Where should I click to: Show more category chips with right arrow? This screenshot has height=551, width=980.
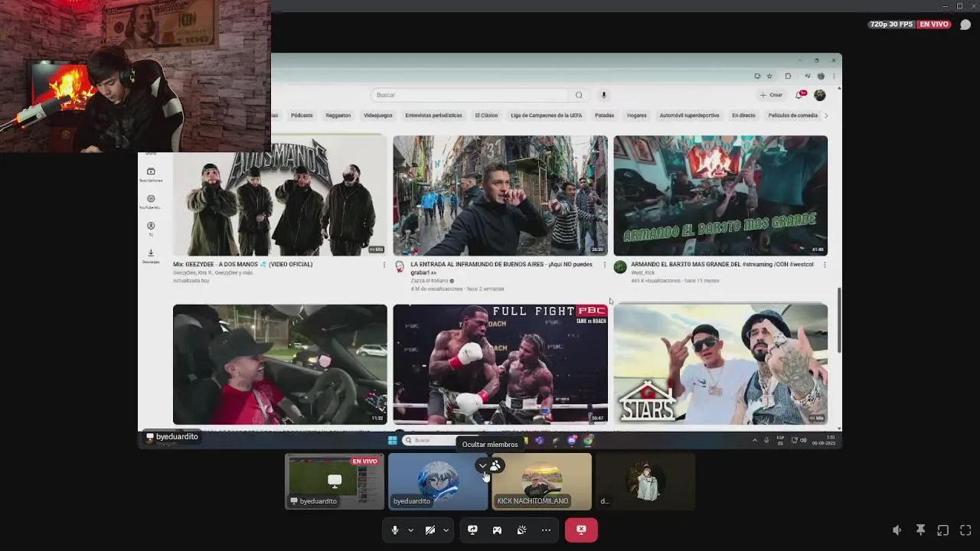(826, 116)
